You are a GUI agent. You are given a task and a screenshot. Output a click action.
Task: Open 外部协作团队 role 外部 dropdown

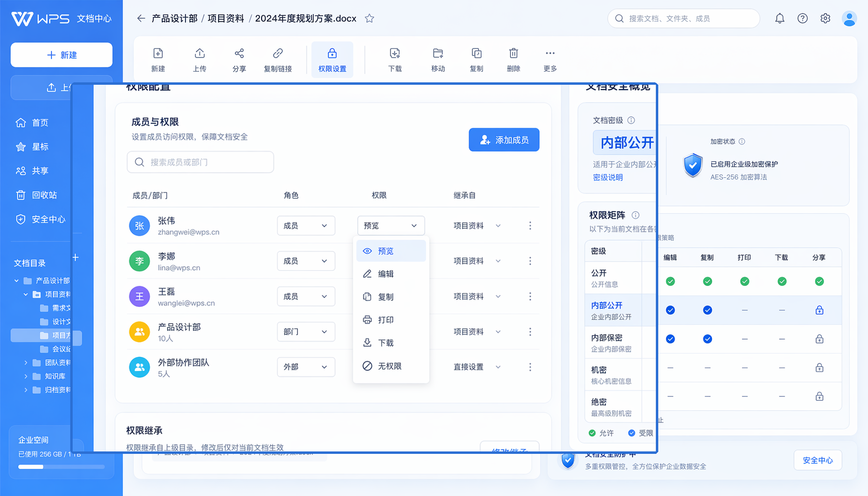(306, 367)
